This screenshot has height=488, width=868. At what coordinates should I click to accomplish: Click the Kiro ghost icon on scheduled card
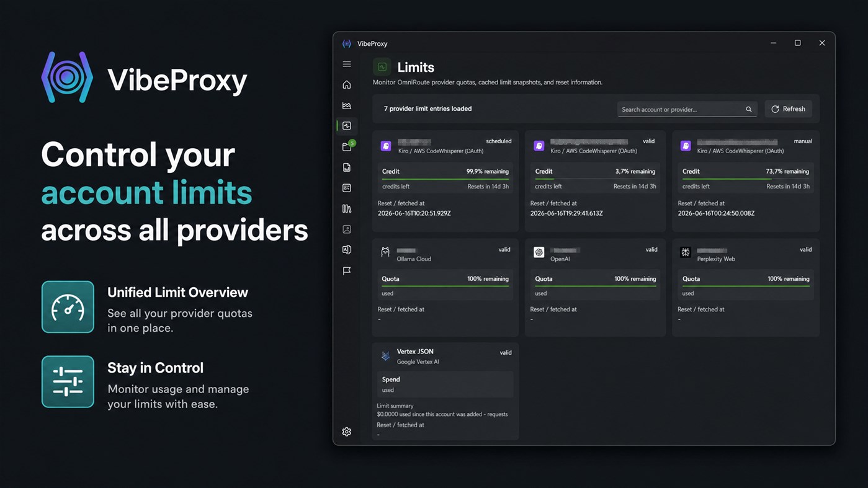[386, 146]
